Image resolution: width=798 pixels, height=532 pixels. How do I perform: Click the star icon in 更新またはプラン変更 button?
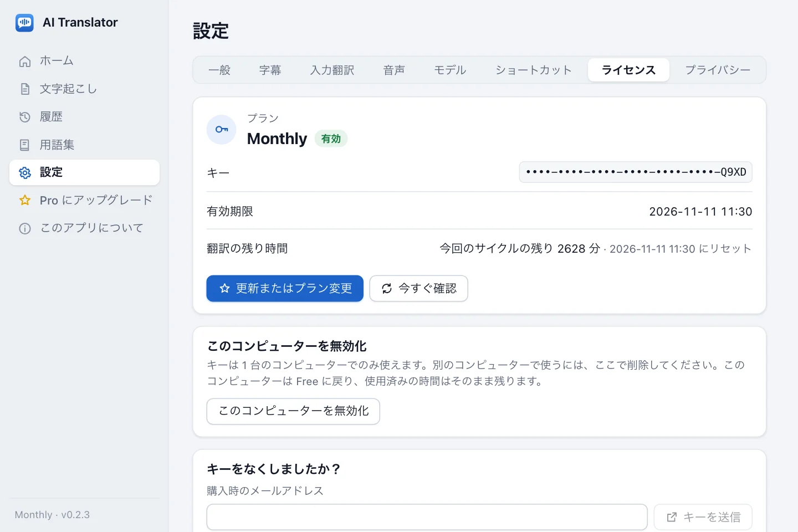click(224, 288)
